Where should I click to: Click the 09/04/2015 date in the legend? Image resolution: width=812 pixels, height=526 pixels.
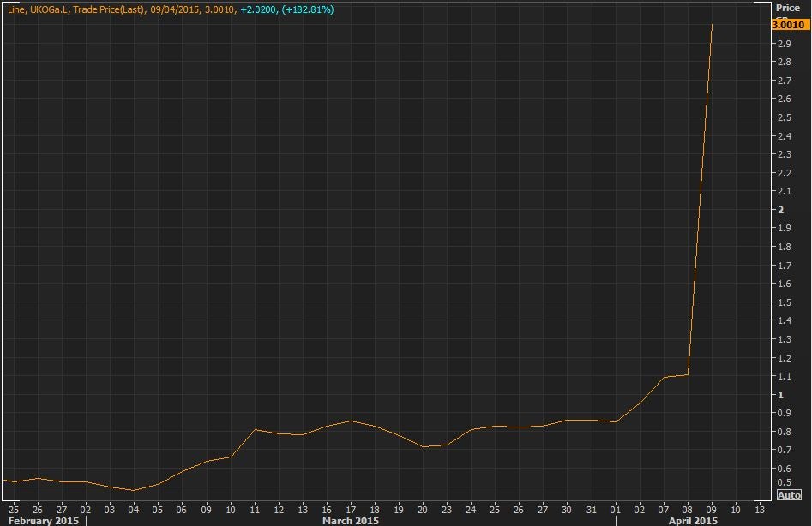[175, 9]
